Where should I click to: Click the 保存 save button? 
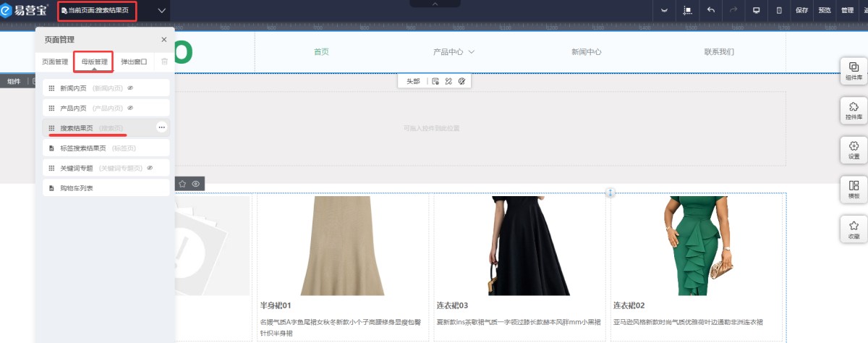(x=801, y=11)
